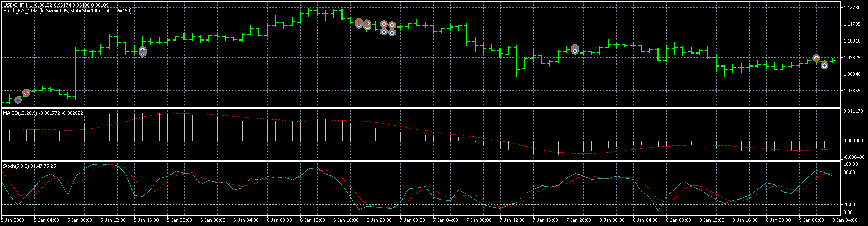The width and height of the screenshot is (868, 226).
Task: Click red trade marker at 5 Jan 16:00
Action: tap(142, 51)
